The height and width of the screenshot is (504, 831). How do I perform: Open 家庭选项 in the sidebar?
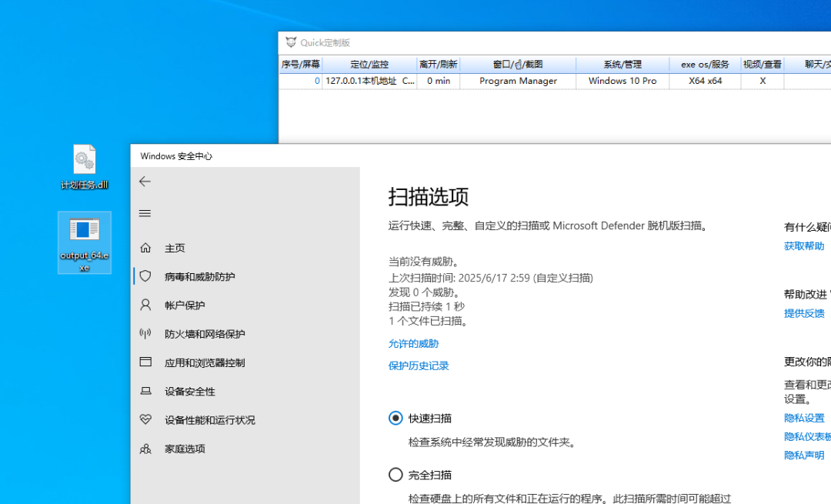pos(185,449)
